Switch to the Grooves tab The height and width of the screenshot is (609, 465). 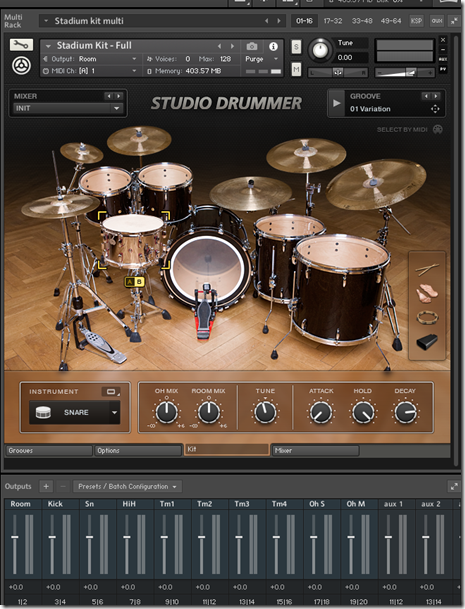pos(49,451)
